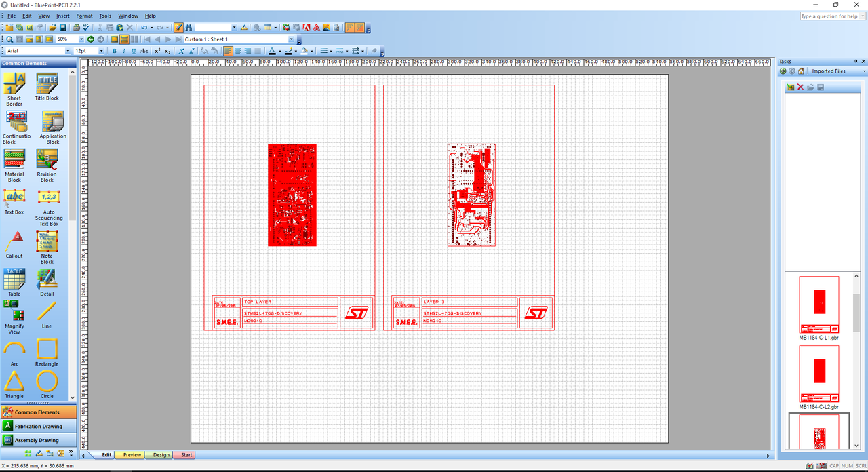Screen dimensions: 868x472
Task: Add an Application Block element
Action: tap(53, 127)
